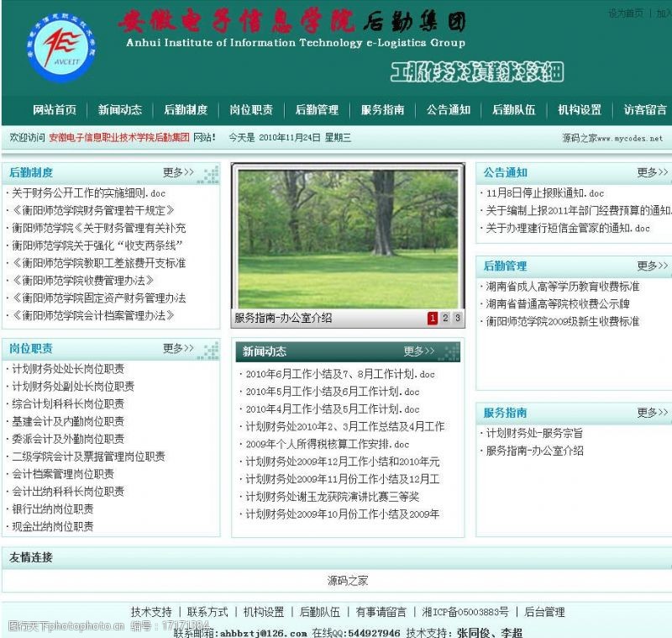Show more in the 服务指南 panel

pyautogui.click(x=652, y=413)
